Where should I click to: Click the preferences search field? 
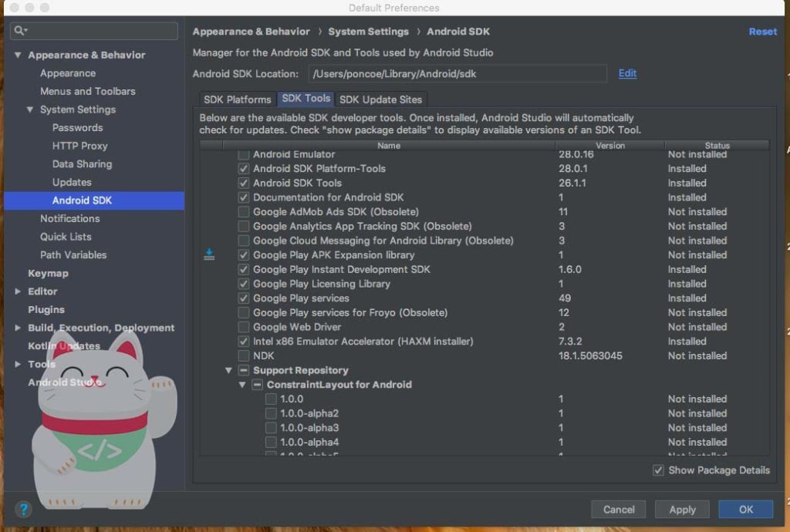pyautogui.click(x=93, y=31)
